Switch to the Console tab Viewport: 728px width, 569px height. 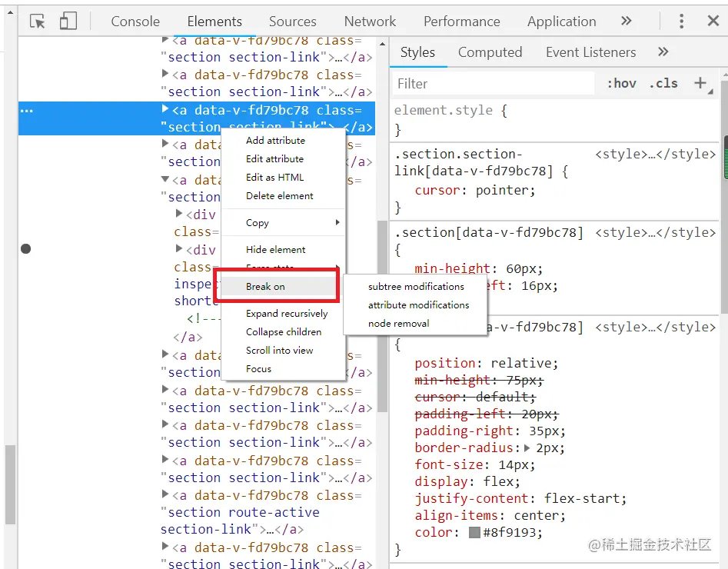coord(135,22)
